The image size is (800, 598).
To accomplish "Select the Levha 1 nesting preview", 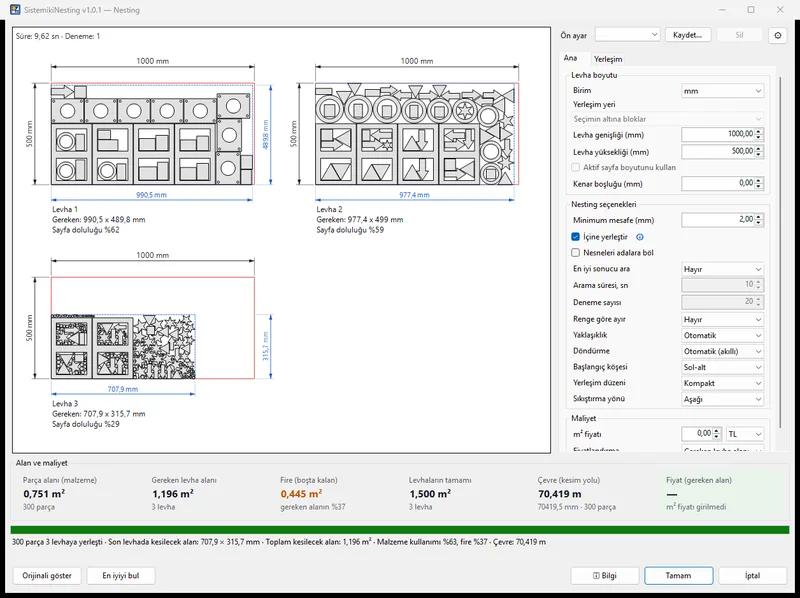I will click(x=153, y=134).
